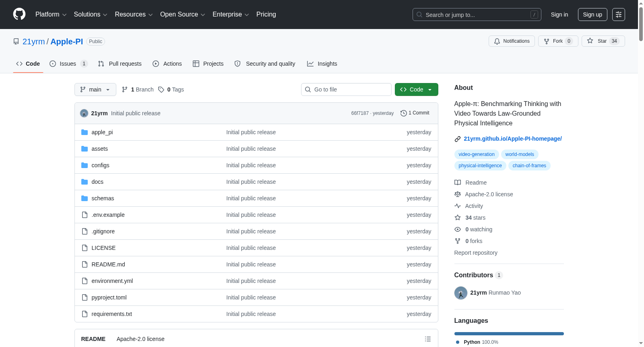Click the video-generation topic tag
Screen dimensions: 644x347
coord(477,154)
